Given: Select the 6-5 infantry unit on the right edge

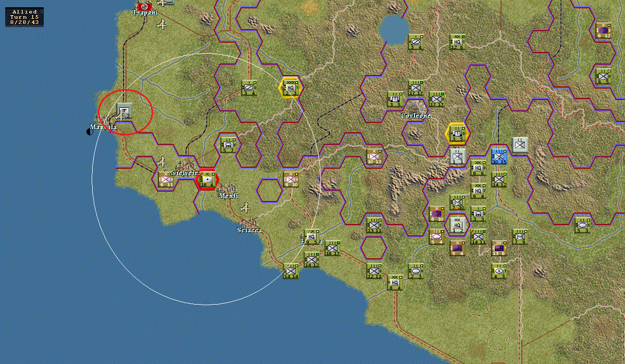Looking at the screenshot, I should (603, 76).
